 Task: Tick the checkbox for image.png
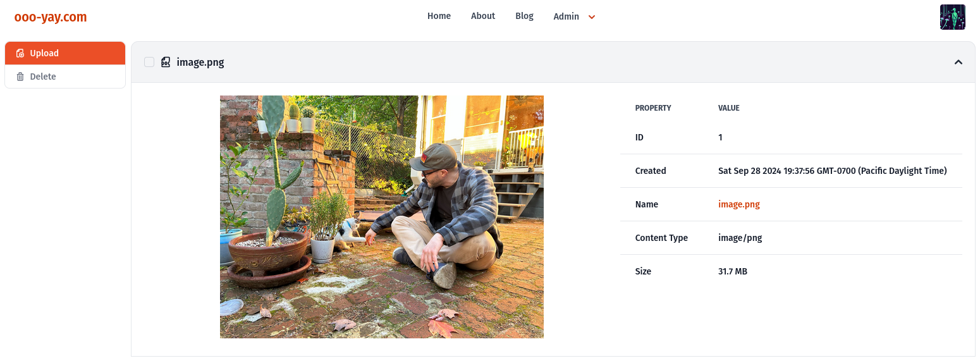tap(149, 62)
